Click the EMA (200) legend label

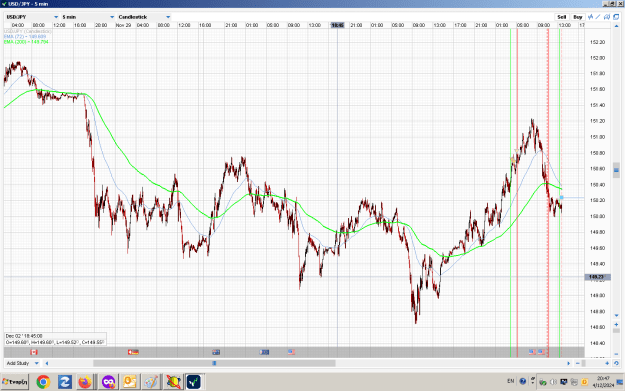[26, 41]
